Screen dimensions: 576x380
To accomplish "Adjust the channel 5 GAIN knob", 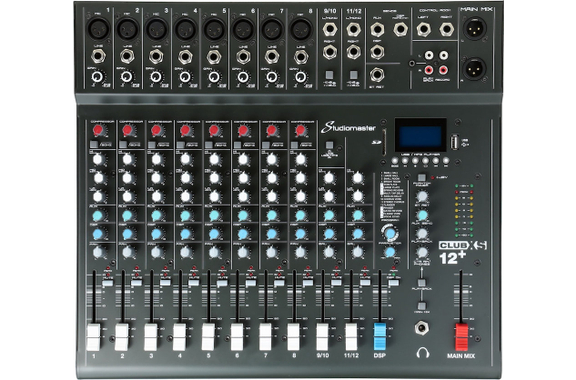I will (x=214, y=76).
